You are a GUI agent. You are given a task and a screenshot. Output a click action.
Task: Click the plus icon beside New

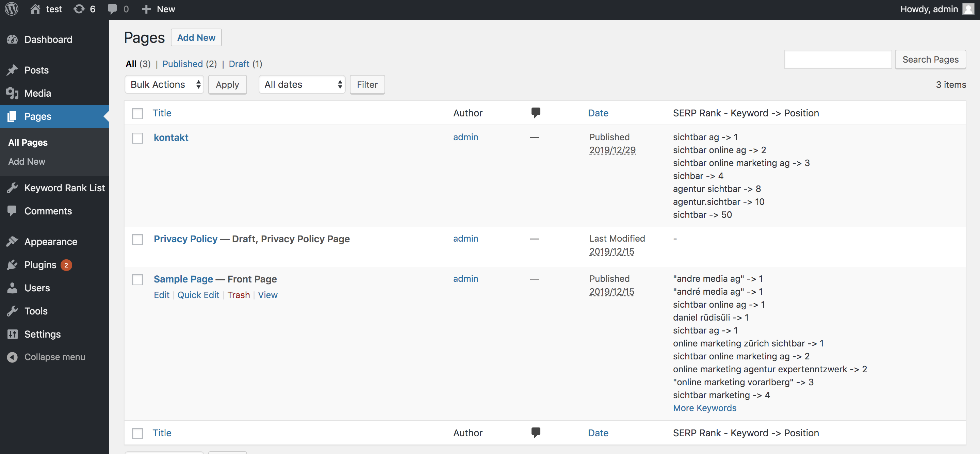click(146, 9)
